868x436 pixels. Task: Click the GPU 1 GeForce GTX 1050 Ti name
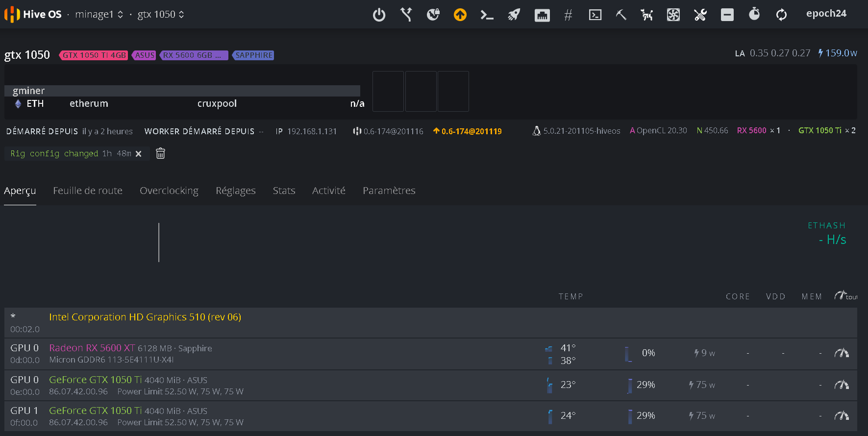(96, 411)
